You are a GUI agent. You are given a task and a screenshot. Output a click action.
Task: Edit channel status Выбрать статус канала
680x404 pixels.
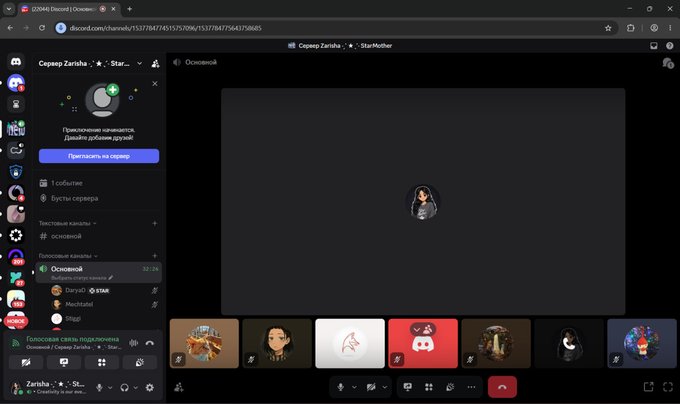pos(82,277)
